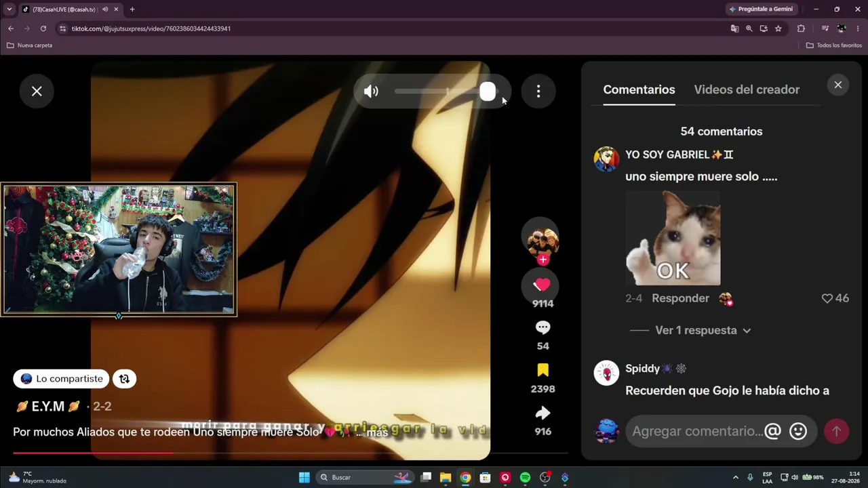The image size is (868, 488).
Task: Focus the Agregar comentario field
Action: 697,431
